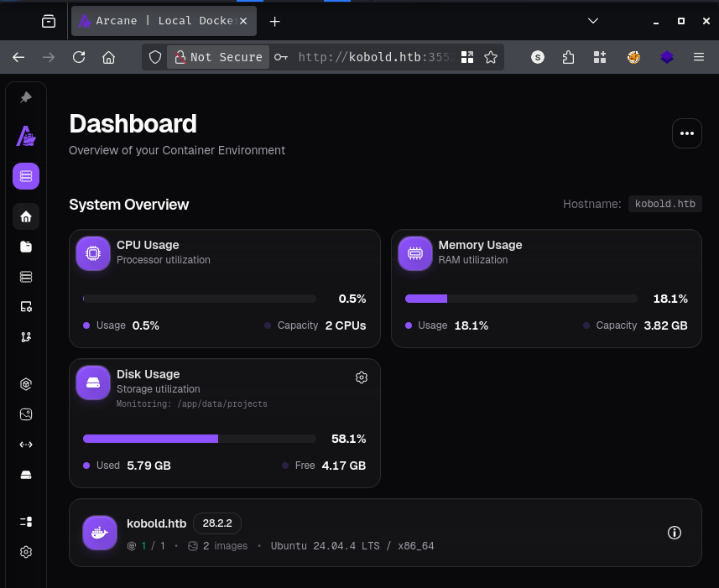Screen dimensions: 719x588
Task: Click the 28.2.2 Docker version badge
Action: 217,523
